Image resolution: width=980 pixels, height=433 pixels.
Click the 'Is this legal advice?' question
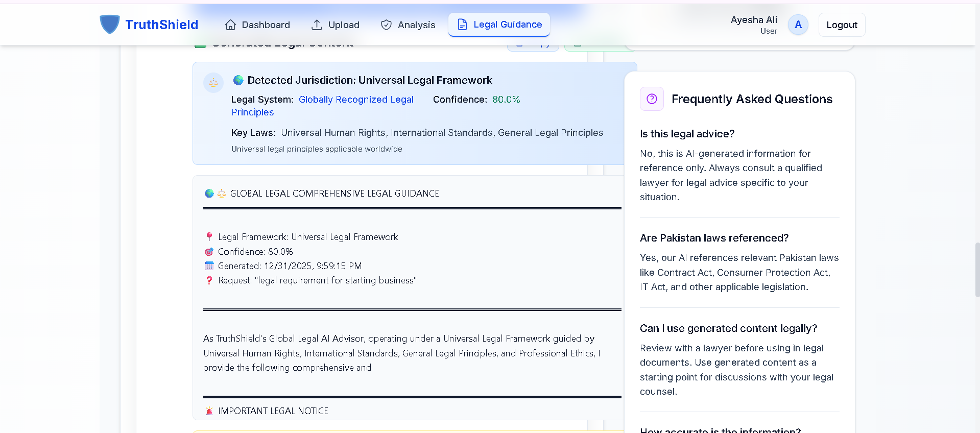tap(687, 134)
